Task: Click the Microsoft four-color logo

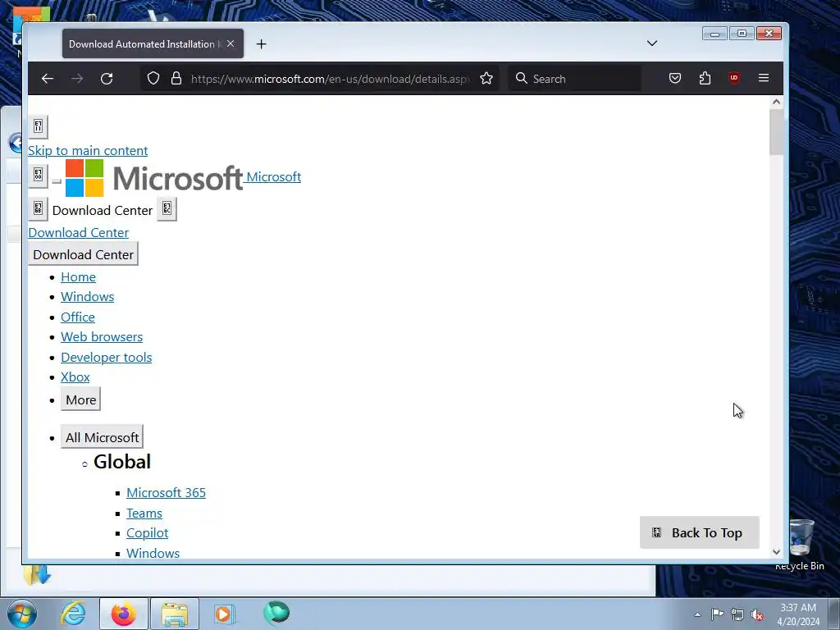Action: (x=84, y=178)
